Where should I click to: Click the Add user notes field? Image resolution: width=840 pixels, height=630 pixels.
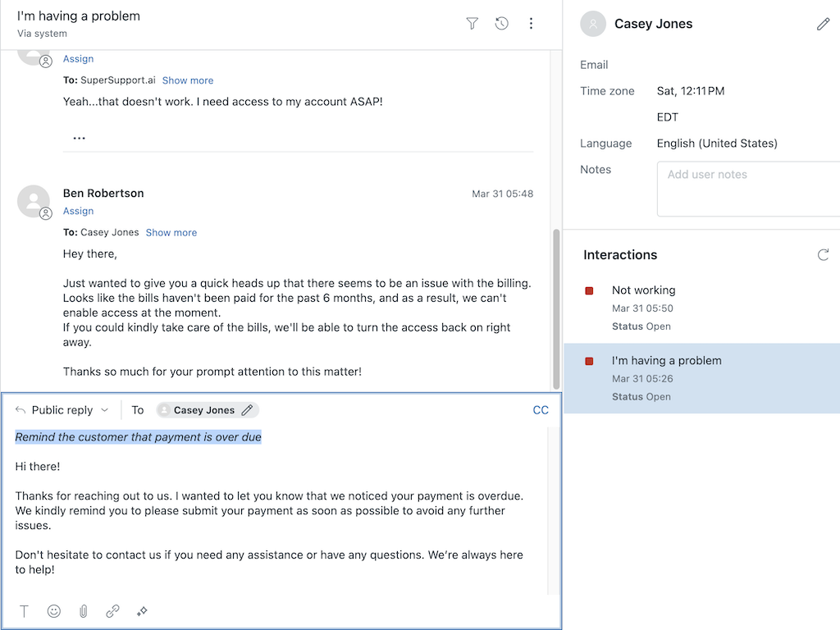pyautogui.click(x=748, y=189)
